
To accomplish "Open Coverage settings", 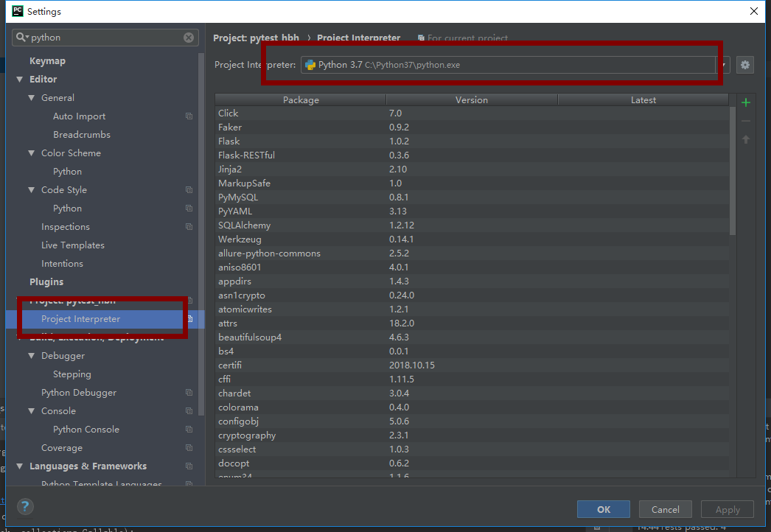I will (62, 448).
